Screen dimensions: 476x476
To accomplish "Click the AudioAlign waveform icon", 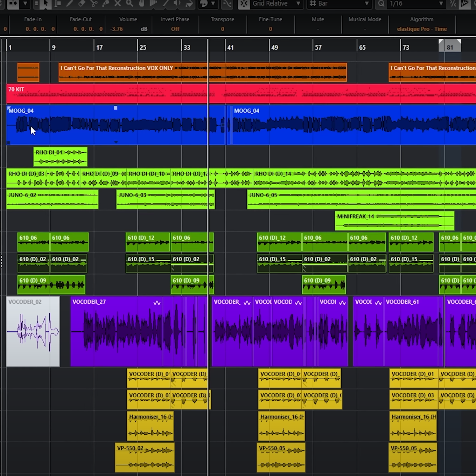I will pos(464,4).
